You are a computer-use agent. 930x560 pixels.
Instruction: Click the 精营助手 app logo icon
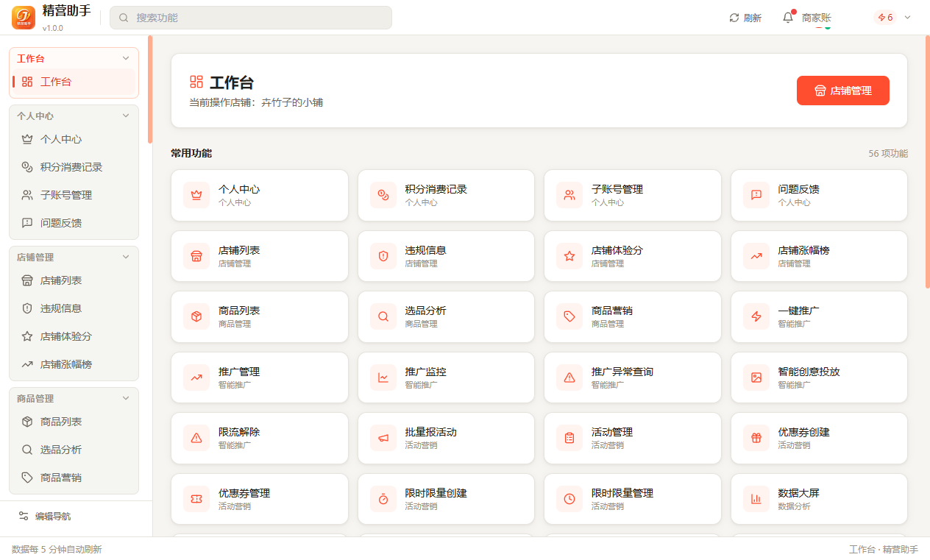[x=24, y=17]
